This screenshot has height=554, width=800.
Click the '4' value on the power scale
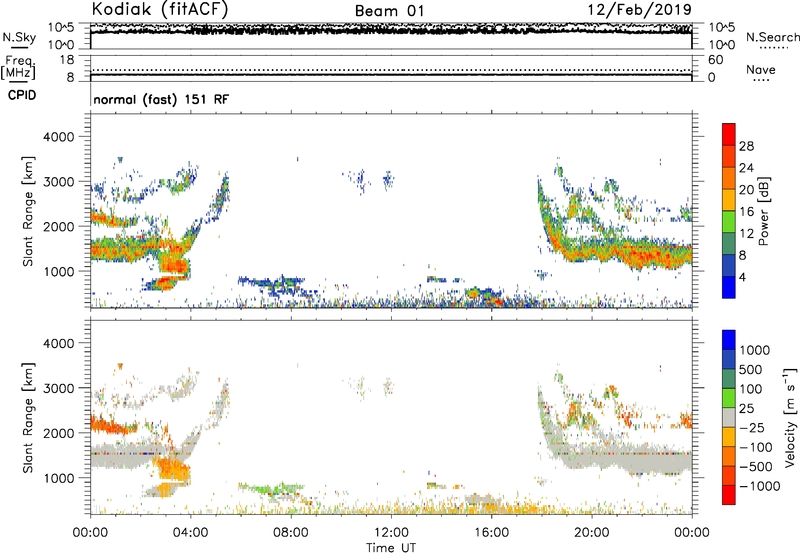(x=742, y=277)
